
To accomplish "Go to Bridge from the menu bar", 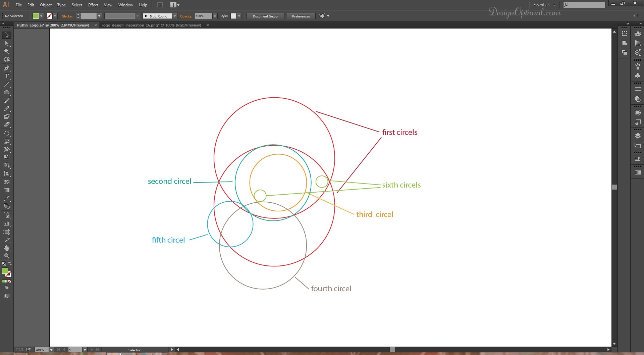I will 160,5.
